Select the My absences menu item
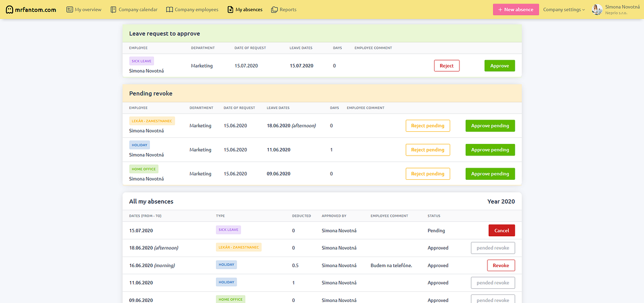The width and height of the screenshot is (644, 303). pos(245,10)
